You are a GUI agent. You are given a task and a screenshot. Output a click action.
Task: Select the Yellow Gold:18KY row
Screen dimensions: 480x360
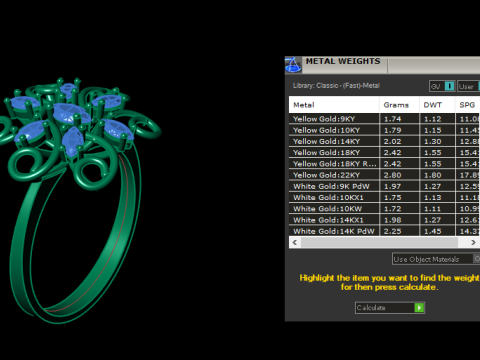coord(384,153)
